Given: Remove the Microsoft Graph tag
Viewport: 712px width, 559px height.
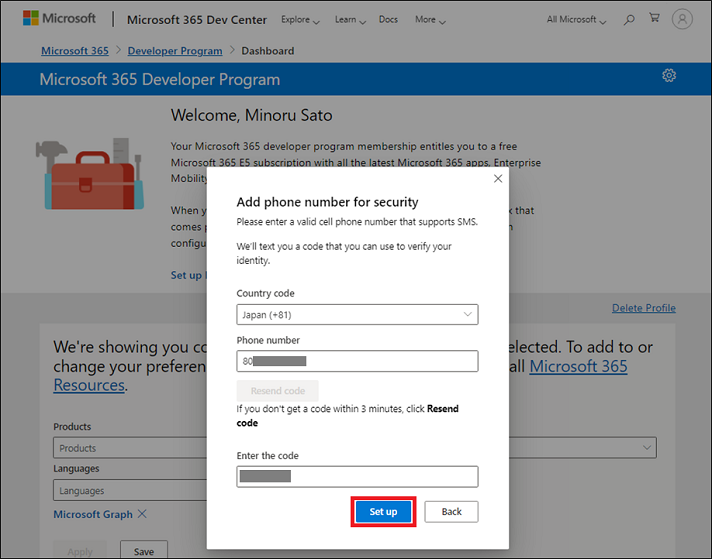Looking at the screenshot, I should click(142, 514).
